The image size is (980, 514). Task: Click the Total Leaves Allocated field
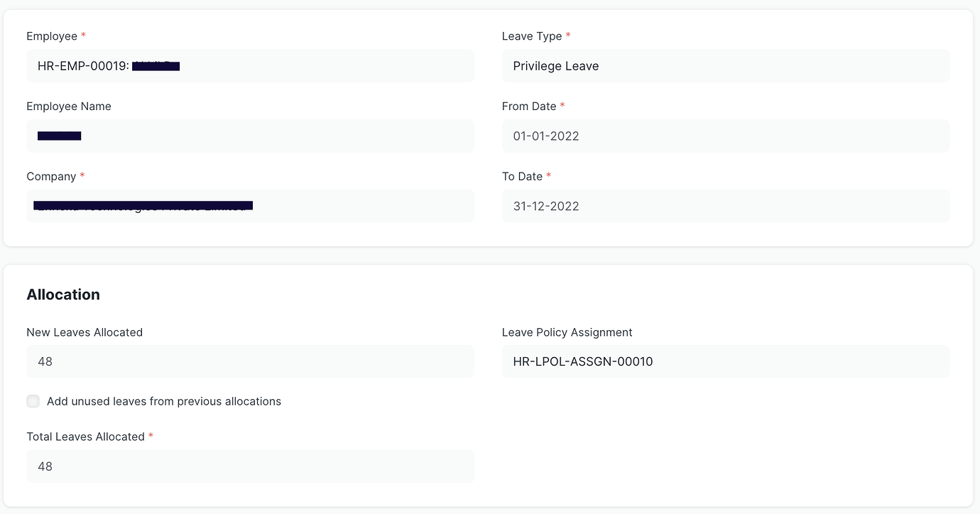pyautogui.click(x=250, y=466)
